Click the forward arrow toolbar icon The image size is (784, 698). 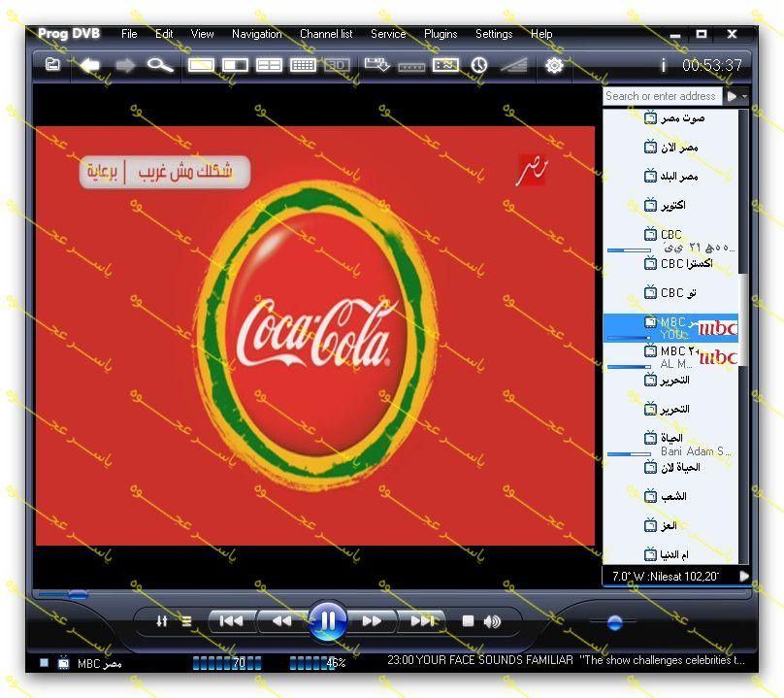coord(125,65)
